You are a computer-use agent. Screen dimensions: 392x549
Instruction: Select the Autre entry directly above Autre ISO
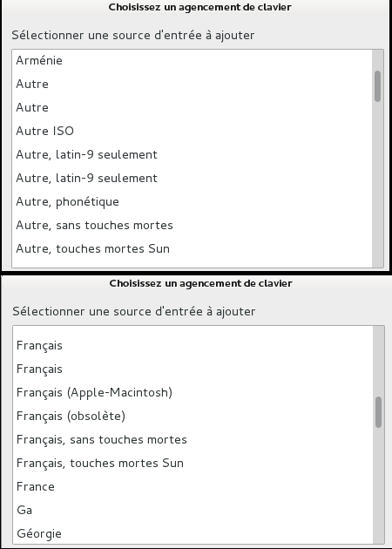(x=193, y=107)
